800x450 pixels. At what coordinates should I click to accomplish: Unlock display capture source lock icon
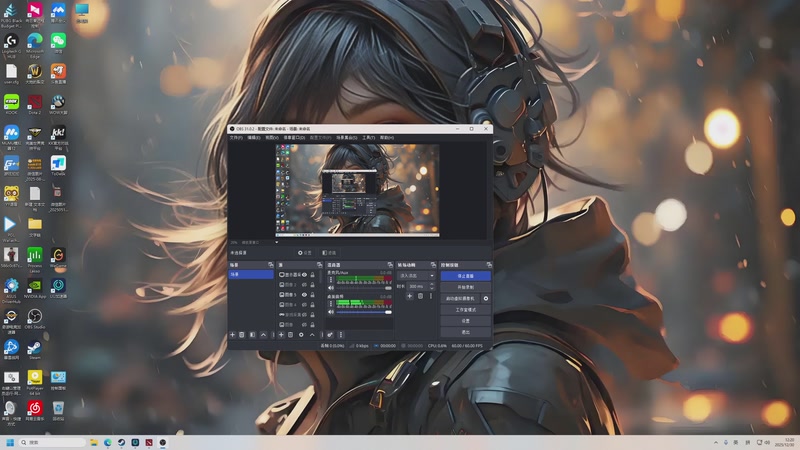coord(313,275)
